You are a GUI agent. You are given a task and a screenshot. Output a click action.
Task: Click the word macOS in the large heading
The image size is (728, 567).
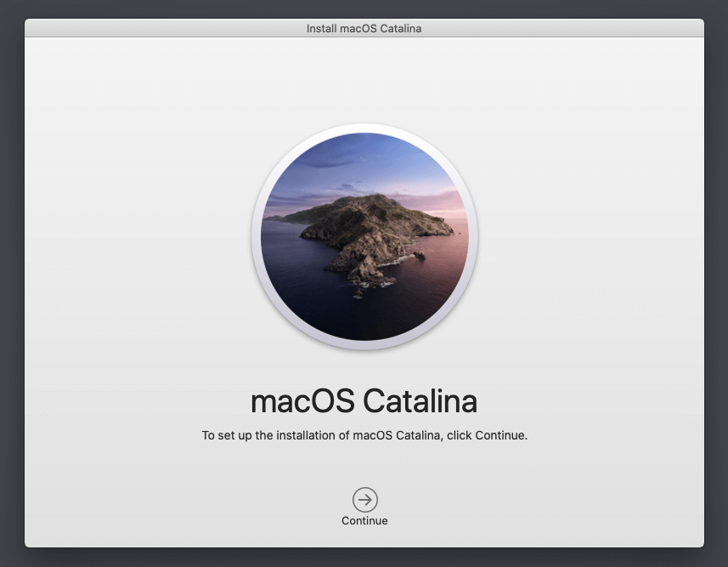pyautogui.click(x=302, y=401)
